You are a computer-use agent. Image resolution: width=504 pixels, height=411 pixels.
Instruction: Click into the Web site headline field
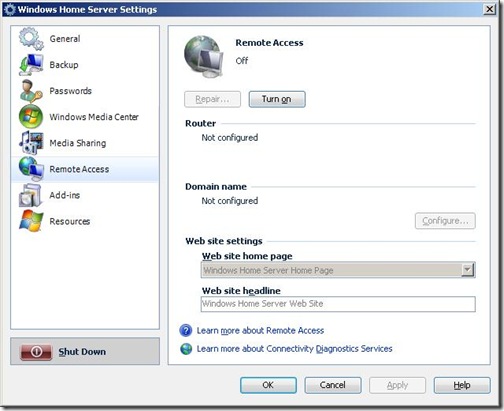point(338,304)
